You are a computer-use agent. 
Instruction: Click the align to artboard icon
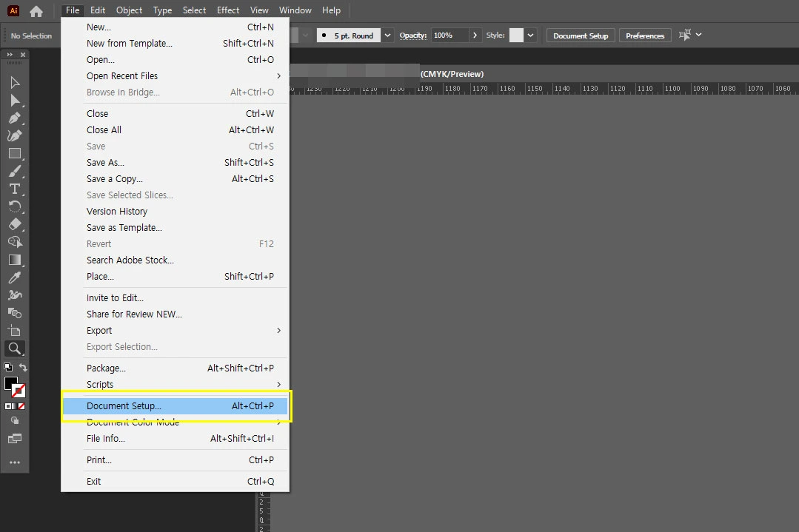(685, 35)
